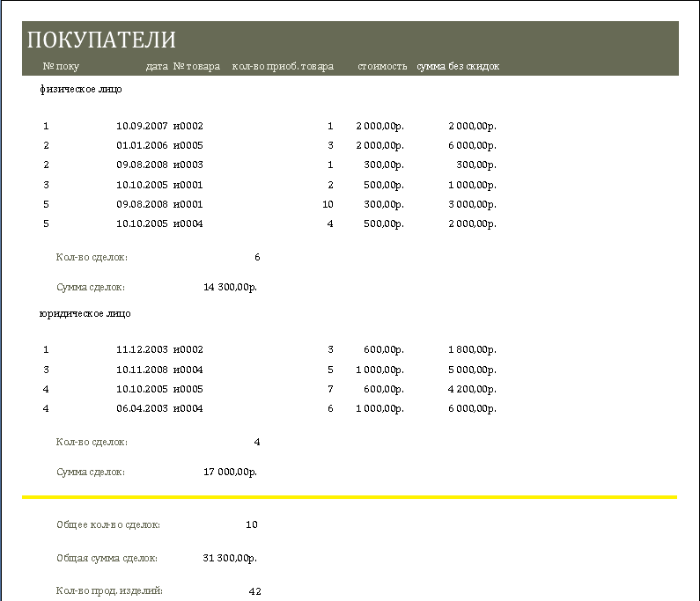Select cost "2 000,00р." in the 01.01.2006 row
This screenshot has width=700, height=601.
(x=379, y=145)
